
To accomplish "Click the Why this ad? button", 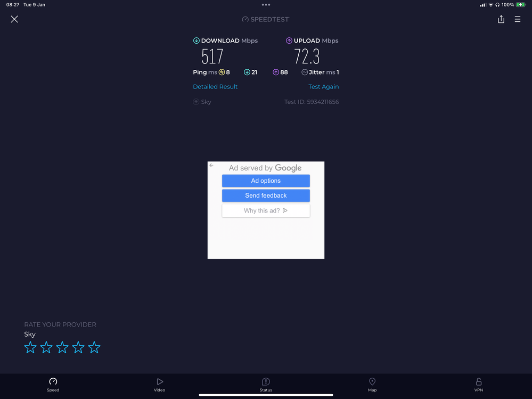I will [266, 210].
